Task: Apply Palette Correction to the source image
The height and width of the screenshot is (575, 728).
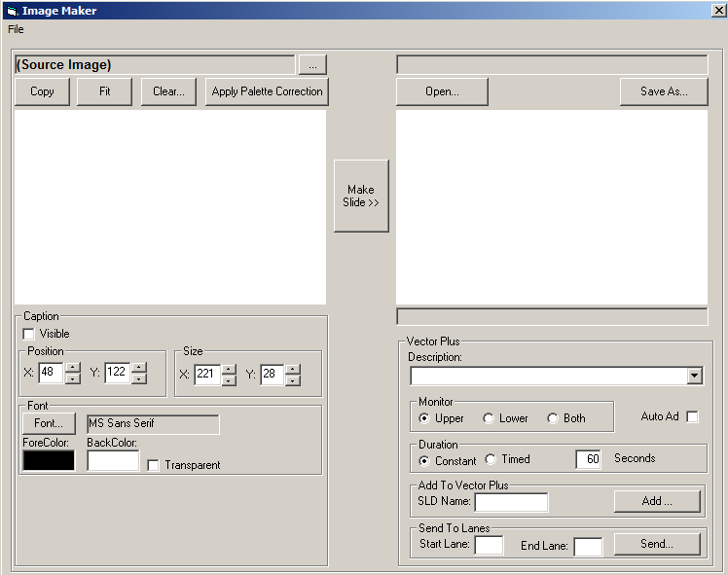Action: click(x=267, y=91)
